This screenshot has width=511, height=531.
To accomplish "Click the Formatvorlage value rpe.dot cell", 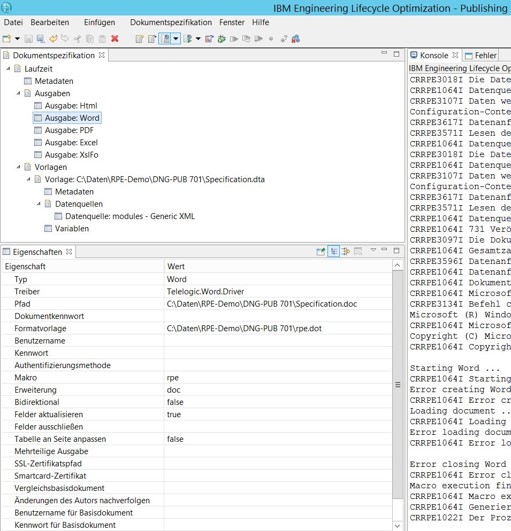I will point(278,328).
